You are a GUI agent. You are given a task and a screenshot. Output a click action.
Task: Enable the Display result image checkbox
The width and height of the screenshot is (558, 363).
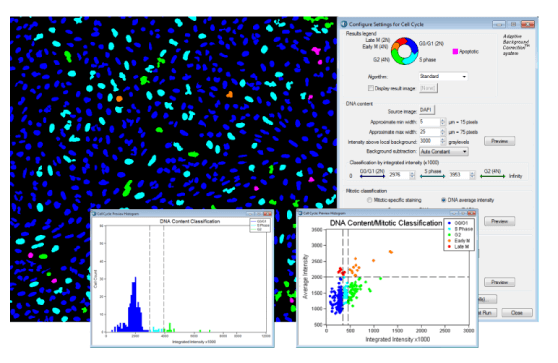click(x=370, y=88)
